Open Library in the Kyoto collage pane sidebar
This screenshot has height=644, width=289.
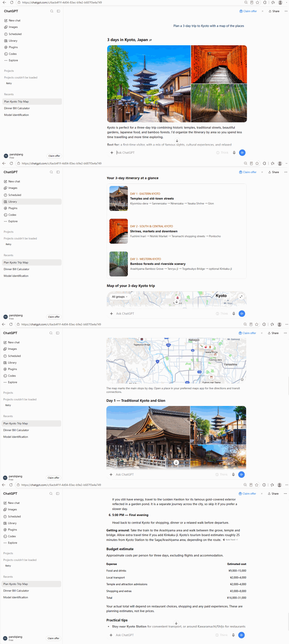pos(13,41)
